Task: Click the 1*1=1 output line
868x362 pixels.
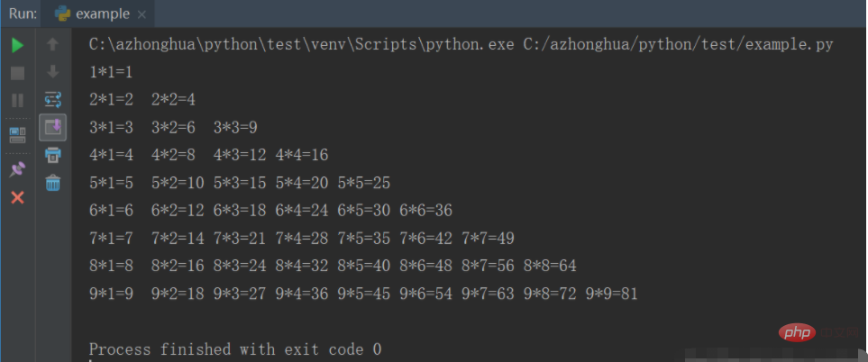Action: (111, 72)
